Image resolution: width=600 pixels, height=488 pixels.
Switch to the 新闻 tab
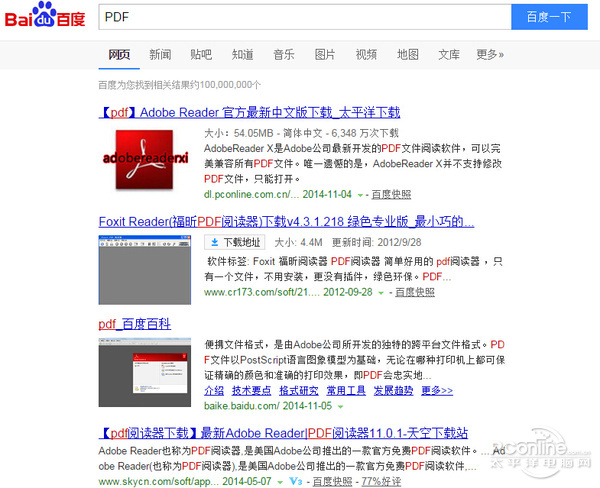[x=160, y=54]
